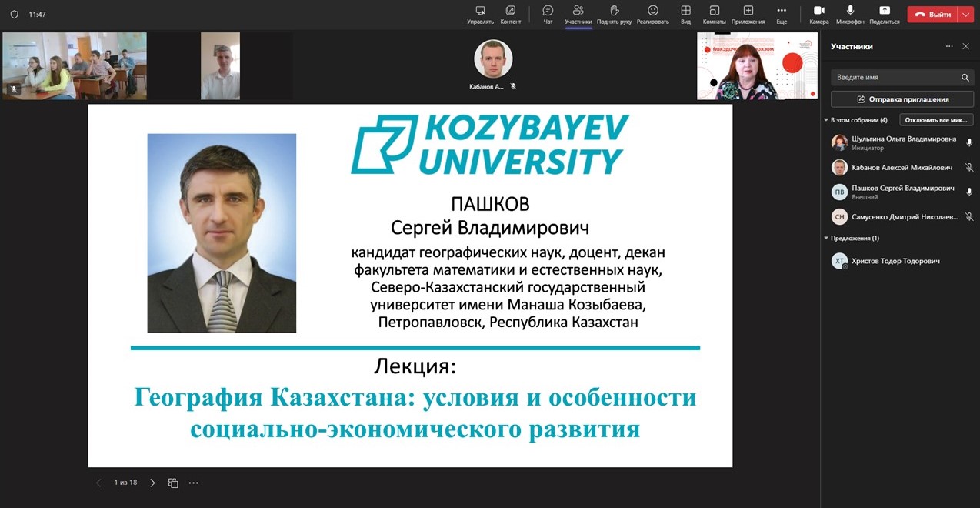Image resolution: width=980 pixels, height=508 pixels.
Task: Toggle microphone for Шульгина Ольга Владимировна
Action: click(x=969, y=143)
